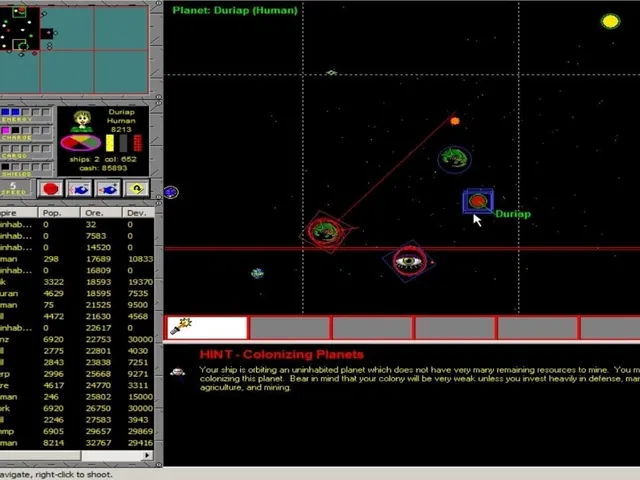This screenshot has width=640, height=480.
Task: Click the Duriap planet on the map
Action: 478,201
